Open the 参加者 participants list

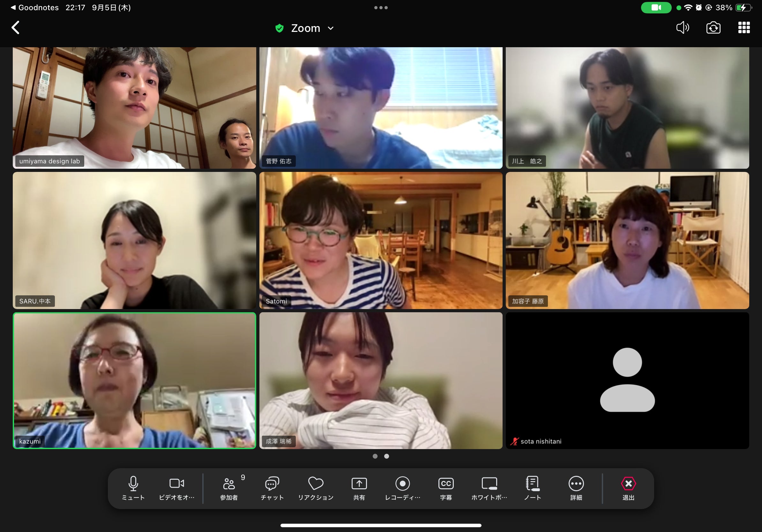(x=229, y=488)
